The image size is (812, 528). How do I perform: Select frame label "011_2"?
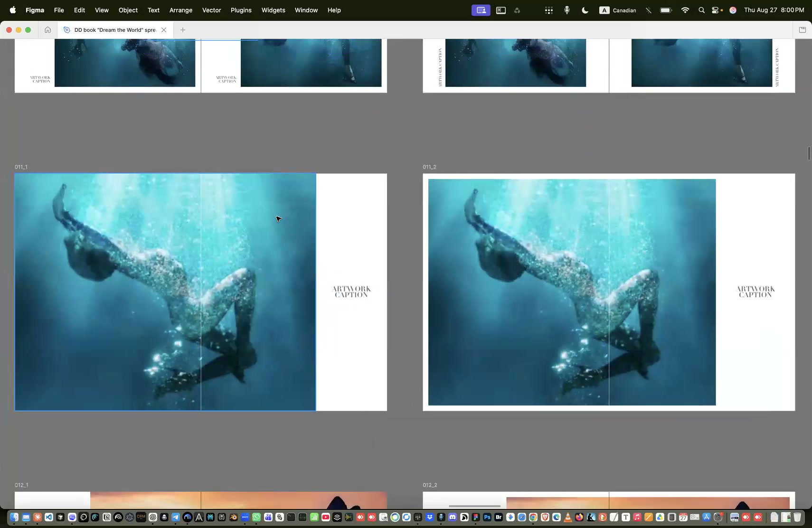point(429,167)
